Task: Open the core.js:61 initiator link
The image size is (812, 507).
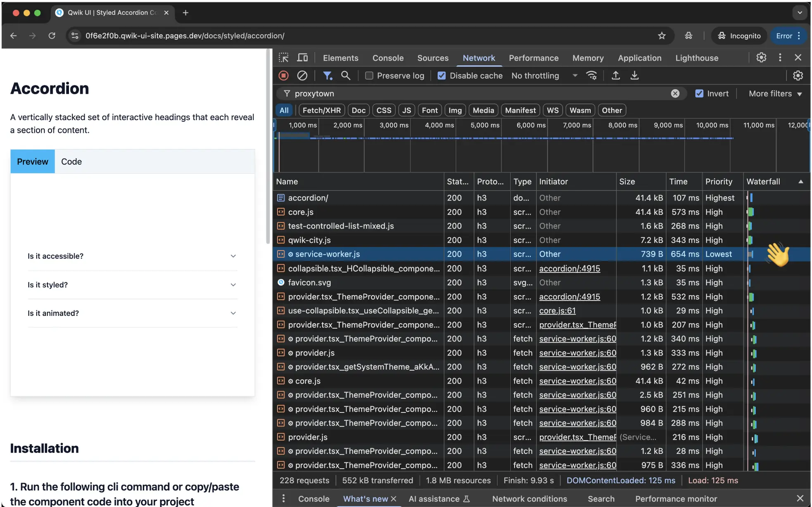Action: point(557,310)
